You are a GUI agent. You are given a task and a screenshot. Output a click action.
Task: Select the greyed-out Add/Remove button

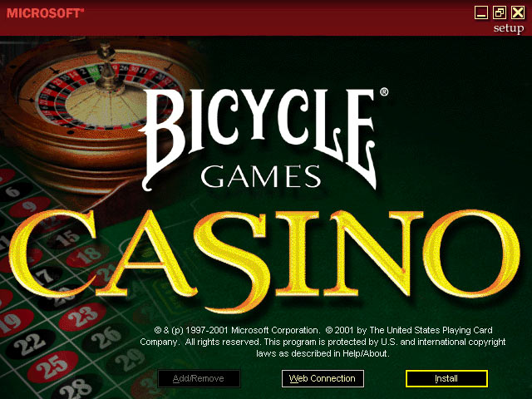tap(199, 378)
